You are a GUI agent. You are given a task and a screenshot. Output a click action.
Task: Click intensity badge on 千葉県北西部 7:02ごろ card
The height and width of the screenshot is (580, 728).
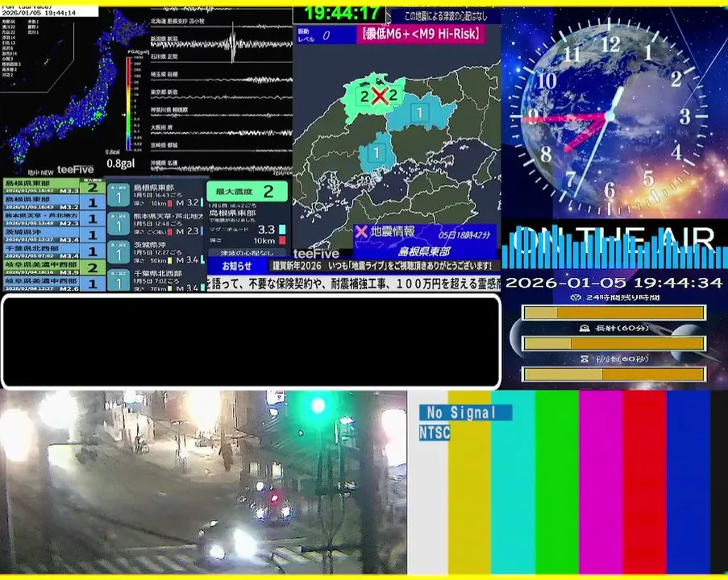(x=119, y=280)
